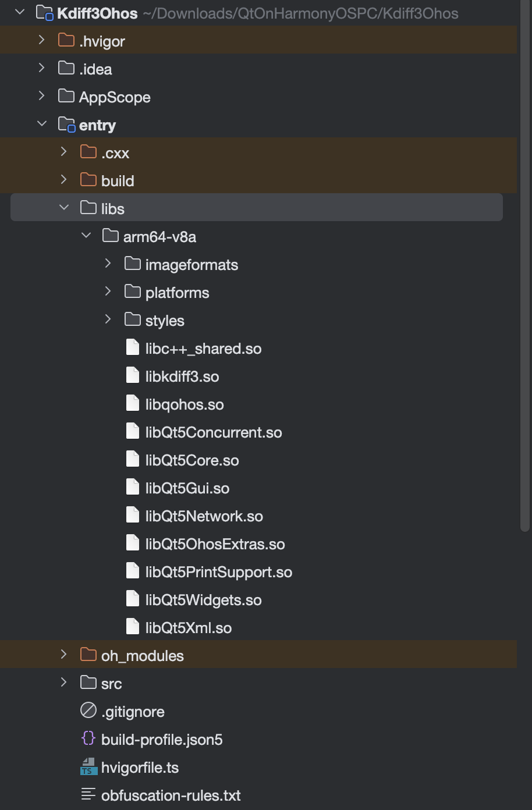Collapse the libs folder chevron
Image resolution: width=532 pixels, height=810 pixels.
click(63, 207)
